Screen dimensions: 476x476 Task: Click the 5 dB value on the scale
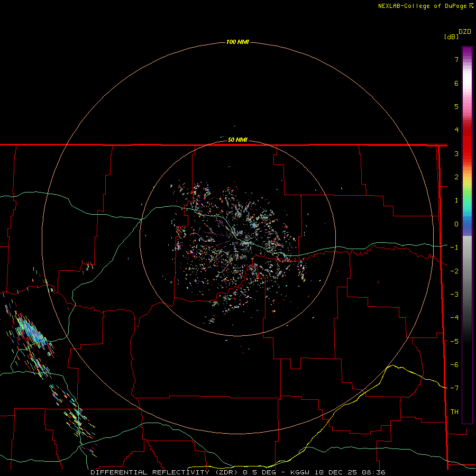point(456,106)
